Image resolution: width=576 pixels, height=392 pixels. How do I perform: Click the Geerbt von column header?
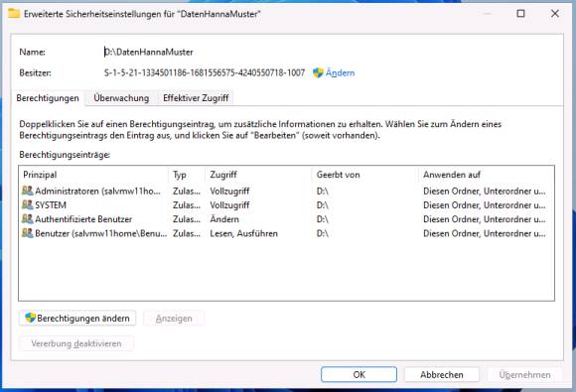[x=365, y=175]
